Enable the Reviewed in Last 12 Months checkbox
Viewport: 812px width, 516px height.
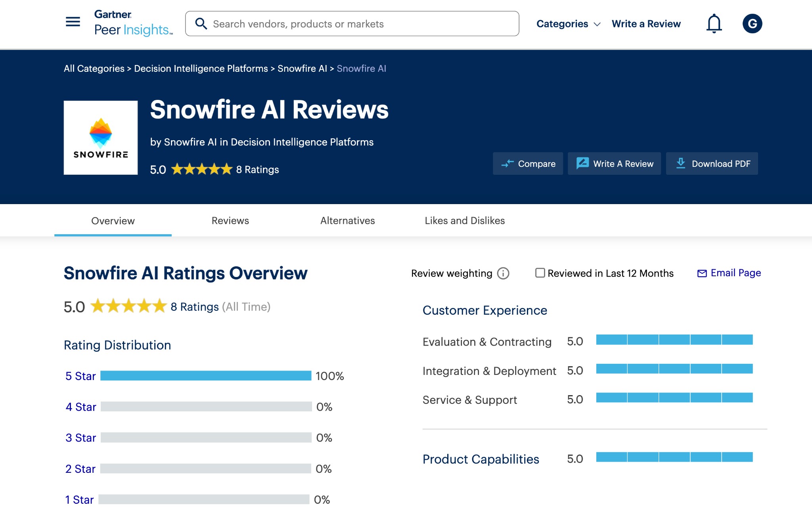(540, 273)
